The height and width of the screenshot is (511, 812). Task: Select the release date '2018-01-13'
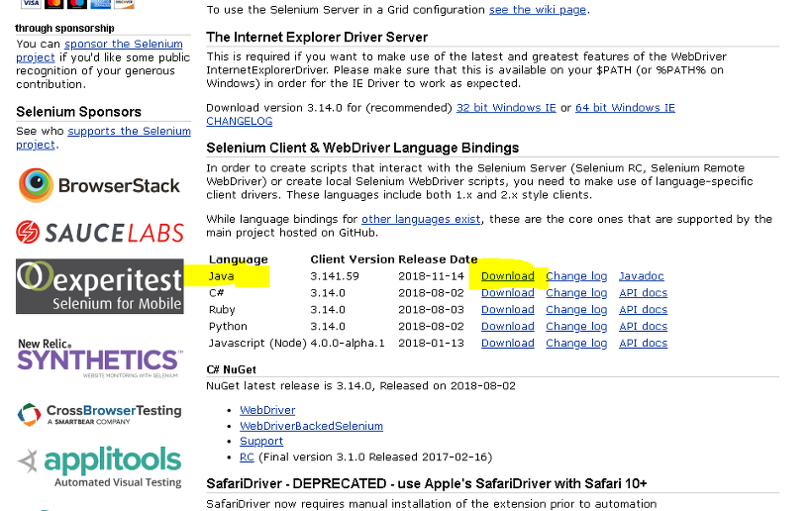[431, 343]
